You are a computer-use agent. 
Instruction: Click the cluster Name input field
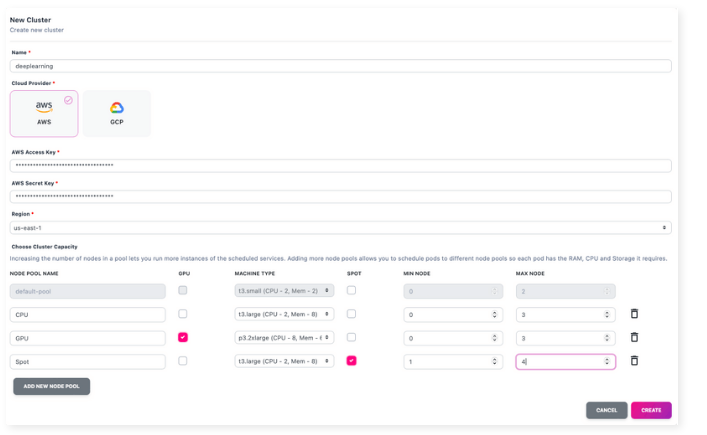[340, 66]
